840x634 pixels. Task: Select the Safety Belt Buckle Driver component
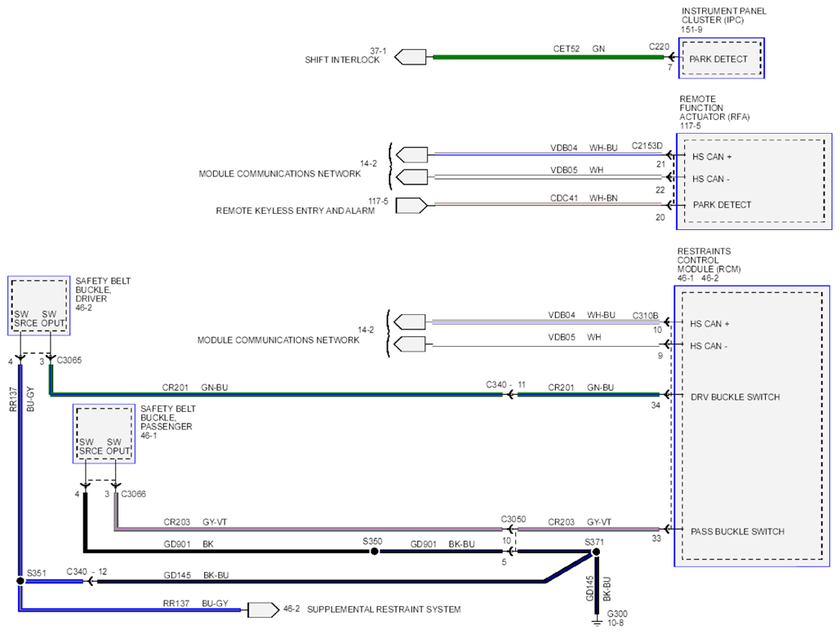coord(38,306)
